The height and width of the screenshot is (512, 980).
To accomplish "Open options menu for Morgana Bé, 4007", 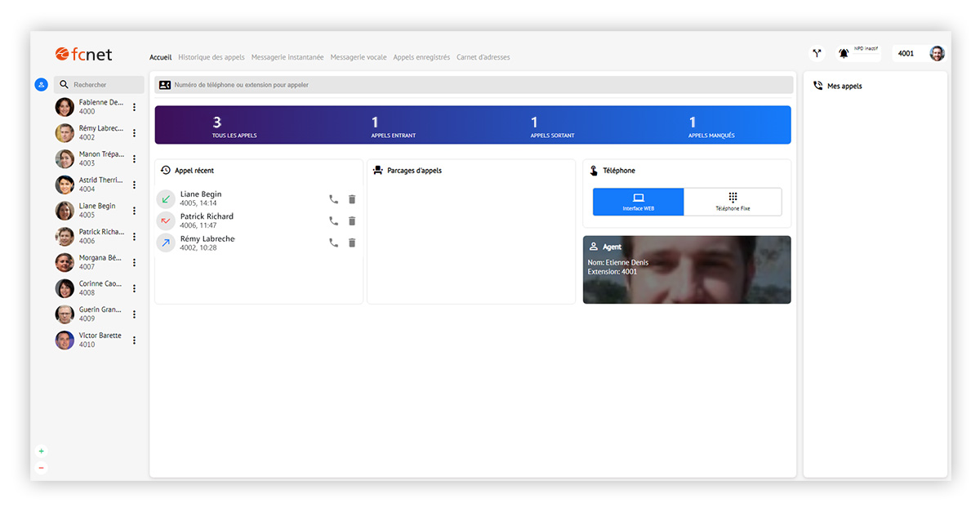I will click(134, 262).
